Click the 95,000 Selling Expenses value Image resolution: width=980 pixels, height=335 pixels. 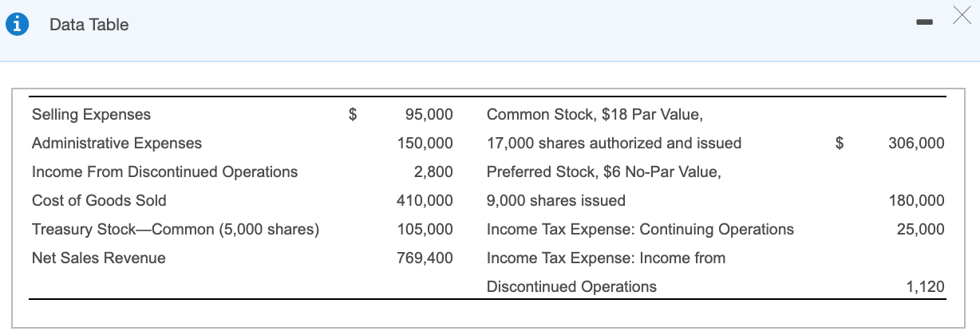(x=429, y=115)
